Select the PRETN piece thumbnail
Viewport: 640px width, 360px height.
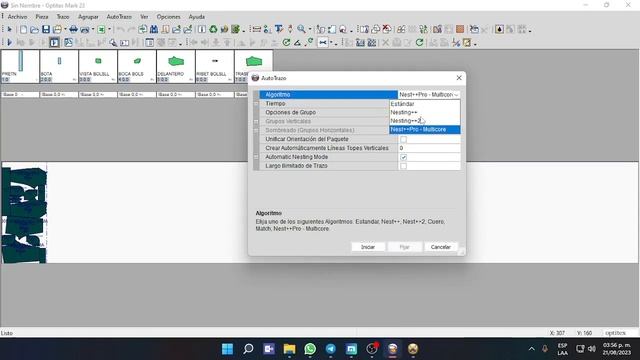(x=20, y=66)
